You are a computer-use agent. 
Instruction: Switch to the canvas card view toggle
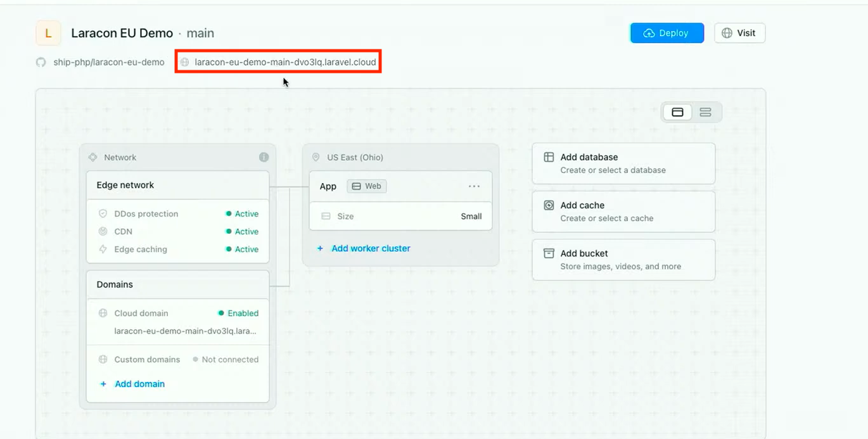(x=677, y=112)
